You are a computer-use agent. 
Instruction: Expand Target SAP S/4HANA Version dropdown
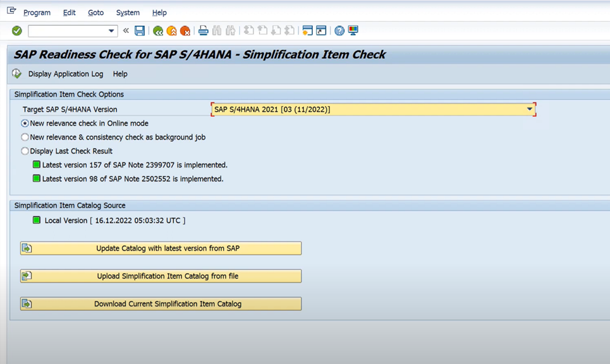click(x=530, y=109)
